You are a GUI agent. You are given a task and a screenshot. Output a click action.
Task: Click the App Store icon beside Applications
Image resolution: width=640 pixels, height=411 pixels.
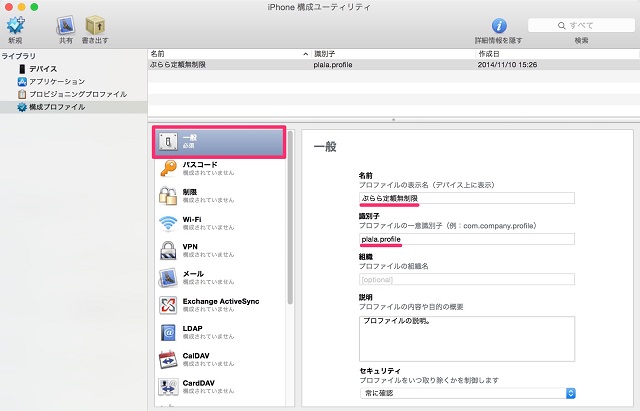(22, 82)
